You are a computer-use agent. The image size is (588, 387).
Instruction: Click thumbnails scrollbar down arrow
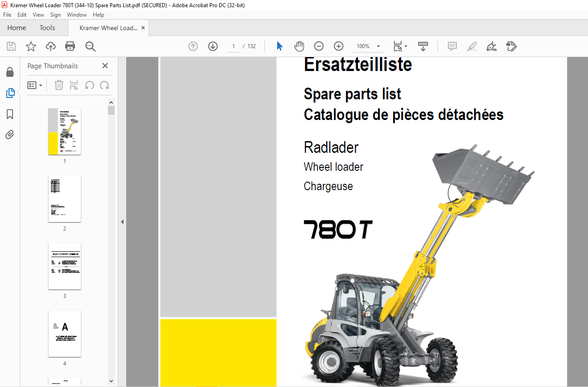click(x=111, y=381)
